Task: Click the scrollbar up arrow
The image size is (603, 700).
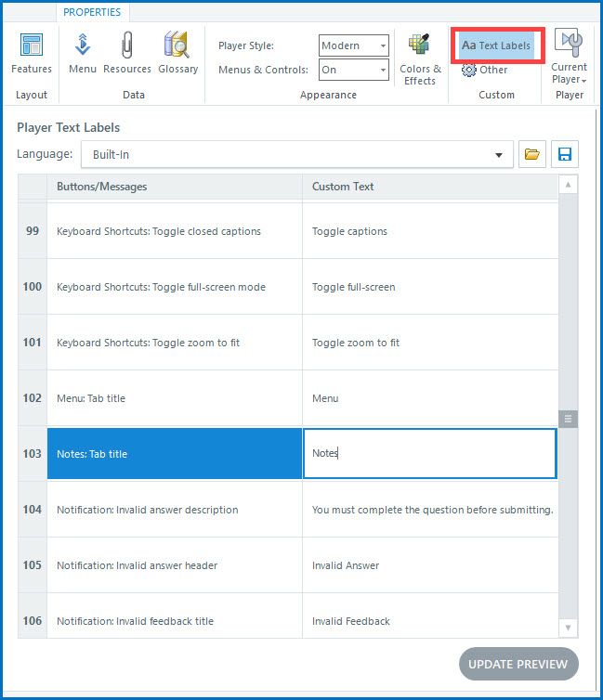Action: (569, 185)
